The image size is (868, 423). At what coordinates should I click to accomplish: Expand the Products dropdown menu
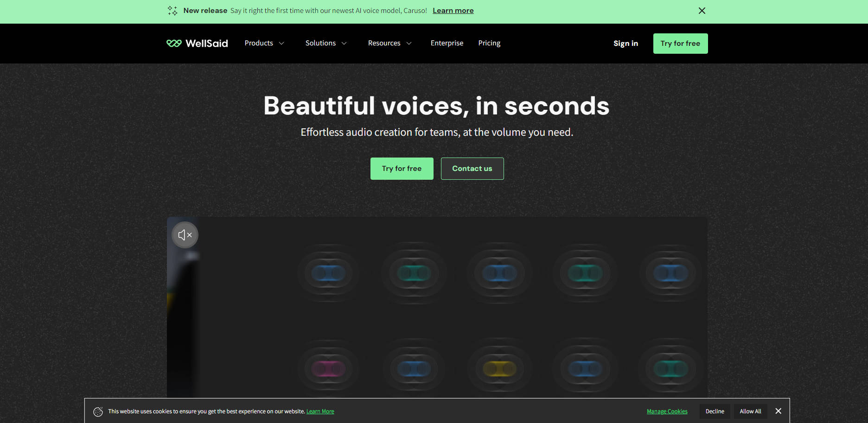point(264,43)
